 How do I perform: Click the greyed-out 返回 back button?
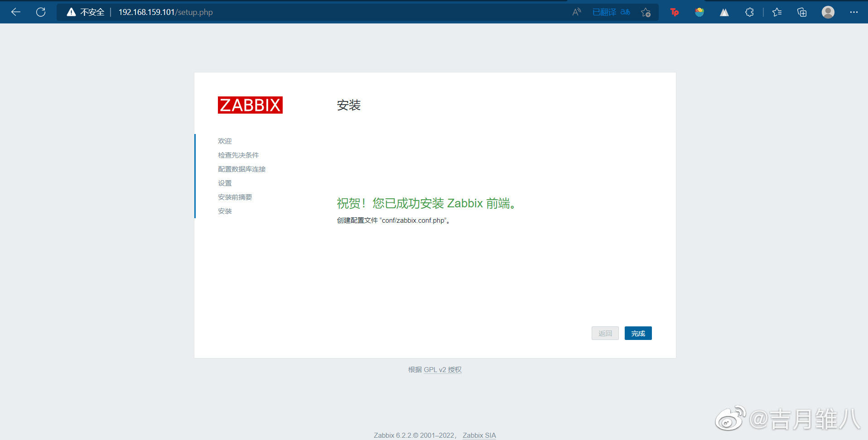pos(605,333)
